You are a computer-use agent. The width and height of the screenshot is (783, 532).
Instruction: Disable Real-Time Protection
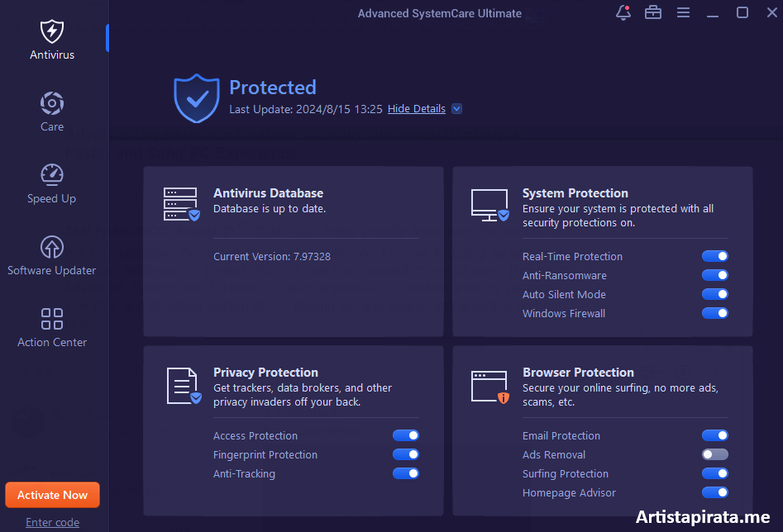coord(714,256)
